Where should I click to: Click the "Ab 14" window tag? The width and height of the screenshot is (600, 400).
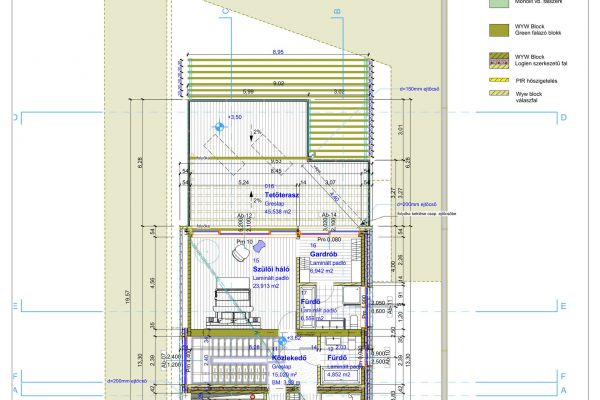click(x=329, y=216)
